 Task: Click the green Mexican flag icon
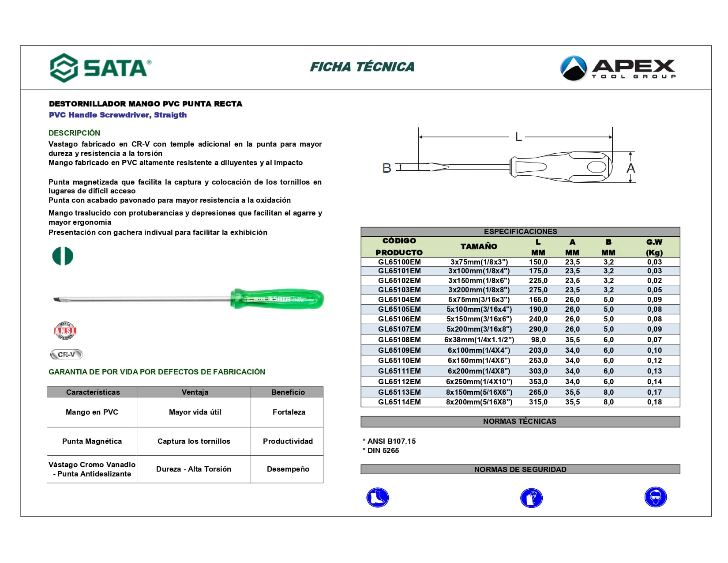tap(63, 256)
